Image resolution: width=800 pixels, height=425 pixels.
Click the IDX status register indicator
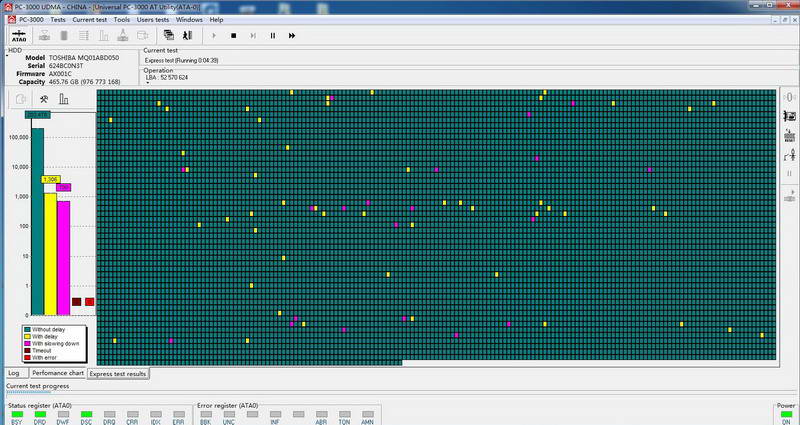point(156,414)
